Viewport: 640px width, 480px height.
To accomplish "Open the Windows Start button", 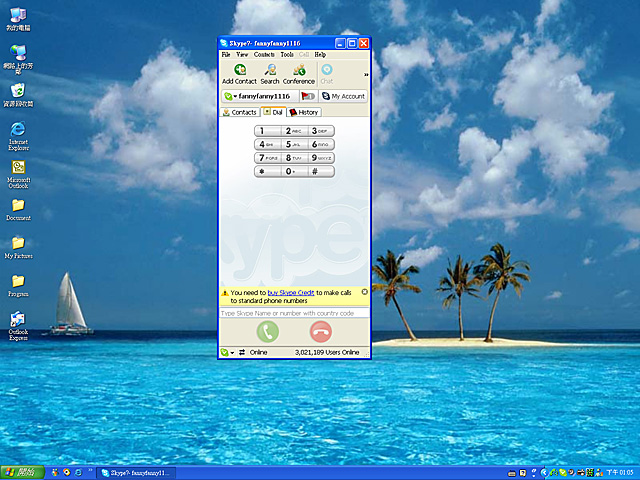I will (22, 473).
